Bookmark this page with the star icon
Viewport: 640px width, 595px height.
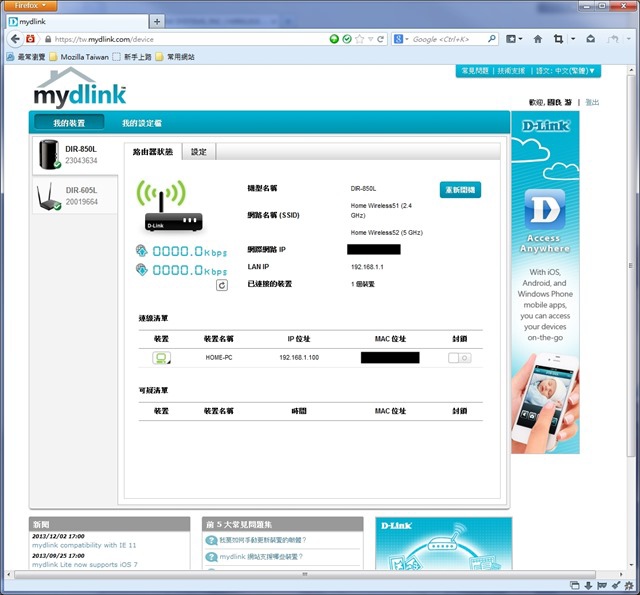pyautogui.click(x=360, y=39)
